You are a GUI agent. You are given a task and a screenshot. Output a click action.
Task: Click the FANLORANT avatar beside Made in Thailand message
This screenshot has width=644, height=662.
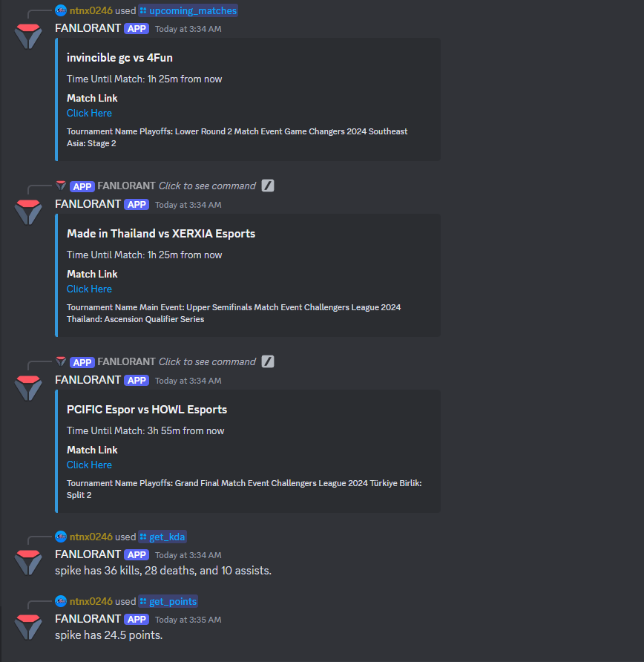28,212
